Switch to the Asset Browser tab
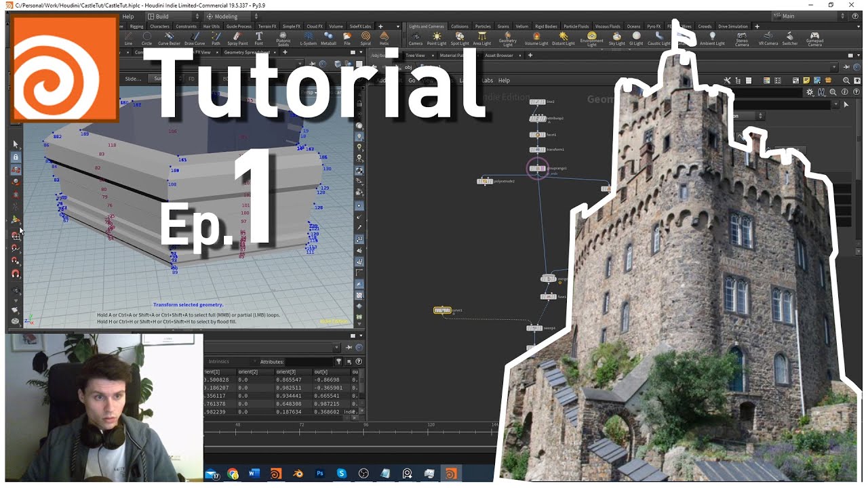 click(x=499, y=56)
